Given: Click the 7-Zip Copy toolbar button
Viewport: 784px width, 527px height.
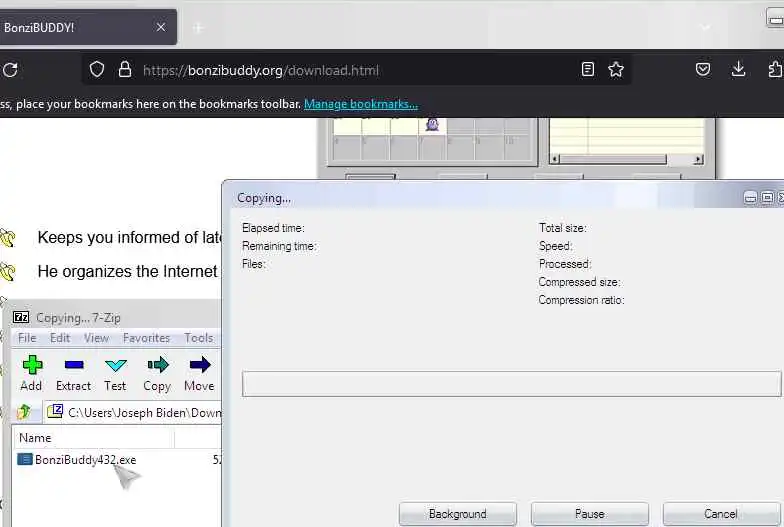Looking at the screenshot, I should click(x=158, y=374).
